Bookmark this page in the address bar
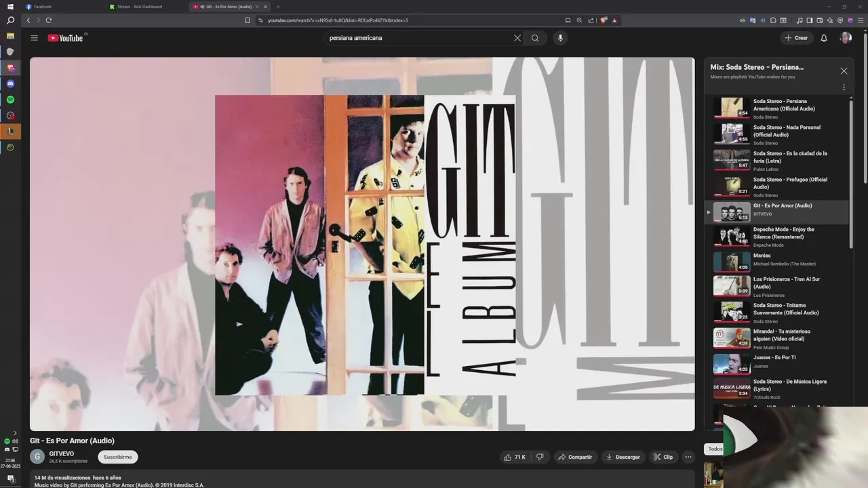The height and width of the screenshot is (488, 868). [248, 20]
